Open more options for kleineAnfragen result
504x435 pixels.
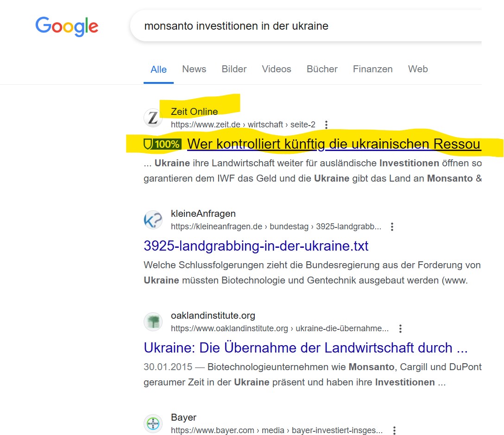[392, 227]
